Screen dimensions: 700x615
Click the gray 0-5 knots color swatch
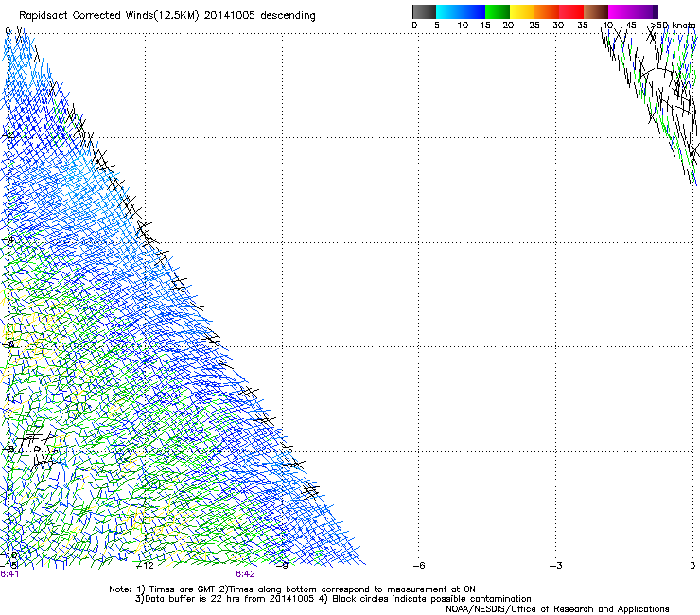424,11
